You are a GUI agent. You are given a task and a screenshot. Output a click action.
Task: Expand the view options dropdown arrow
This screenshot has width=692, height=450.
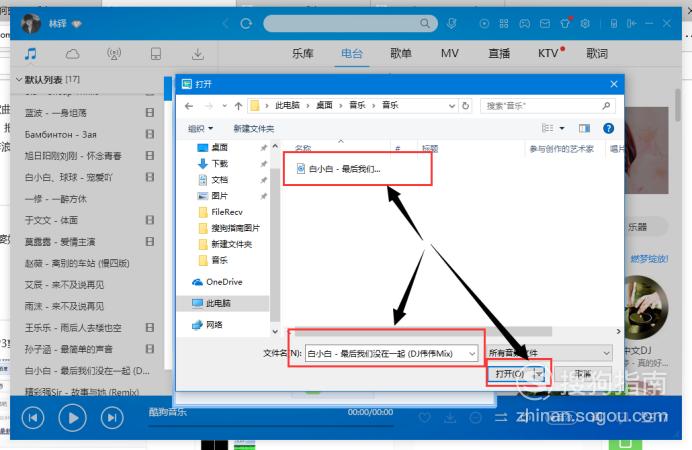[x=562, y=128]
